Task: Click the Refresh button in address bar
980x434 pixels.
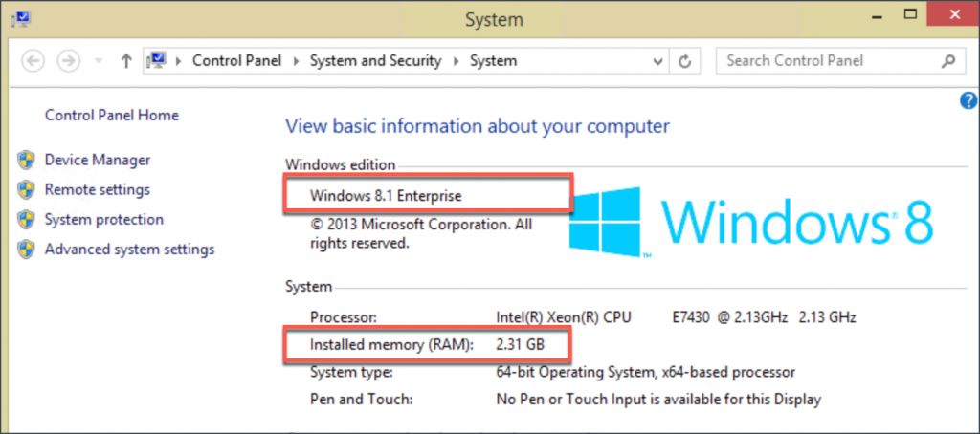Action: click(684, 61)
